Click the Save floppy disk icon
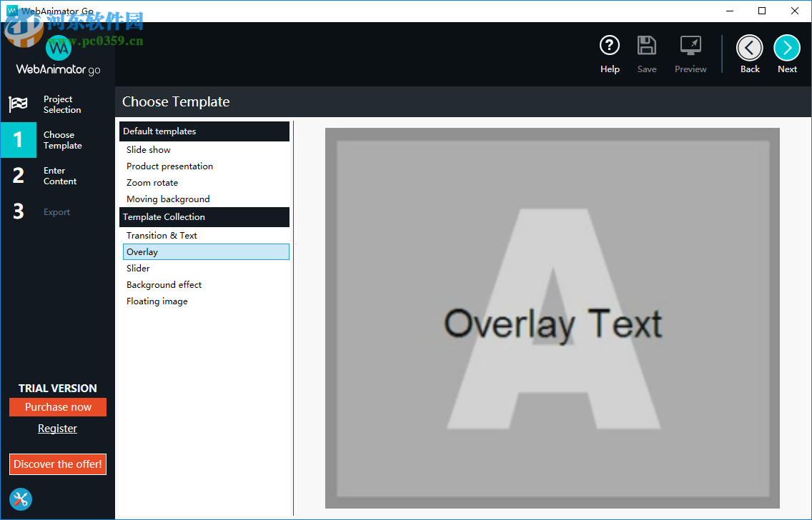The height and width of the screenshot is (520, 812). tap(647, 46)
